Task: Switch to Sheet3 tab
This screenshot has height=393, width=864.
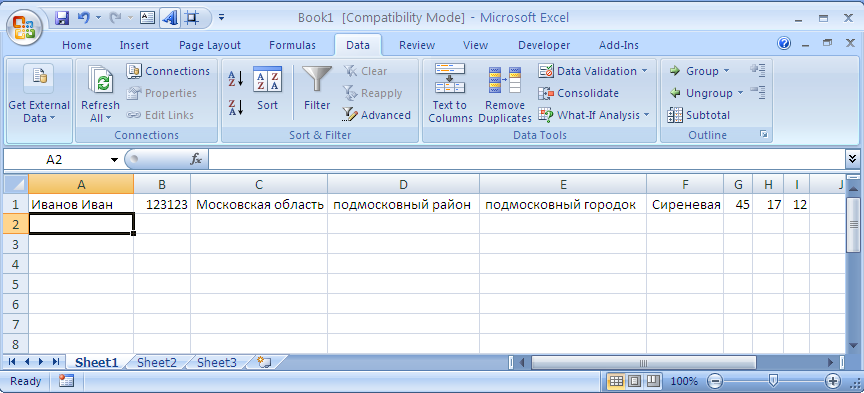Action: (x=217, y=363)
